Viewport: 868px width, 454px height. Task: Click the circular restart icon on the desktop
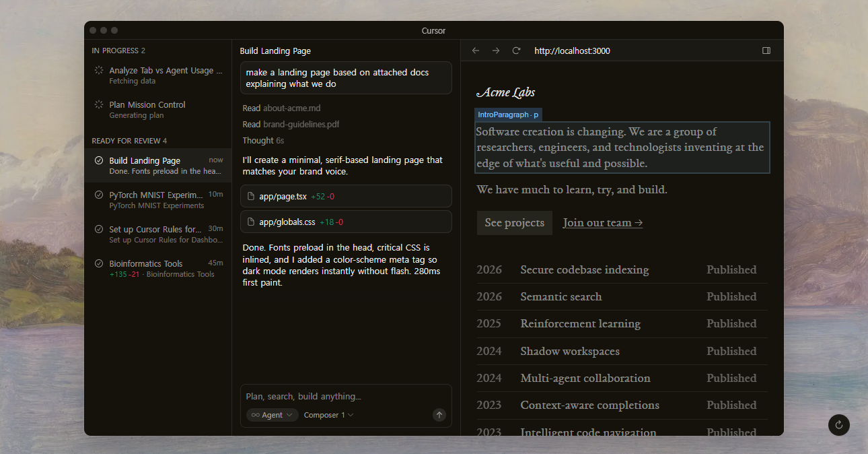839,424
